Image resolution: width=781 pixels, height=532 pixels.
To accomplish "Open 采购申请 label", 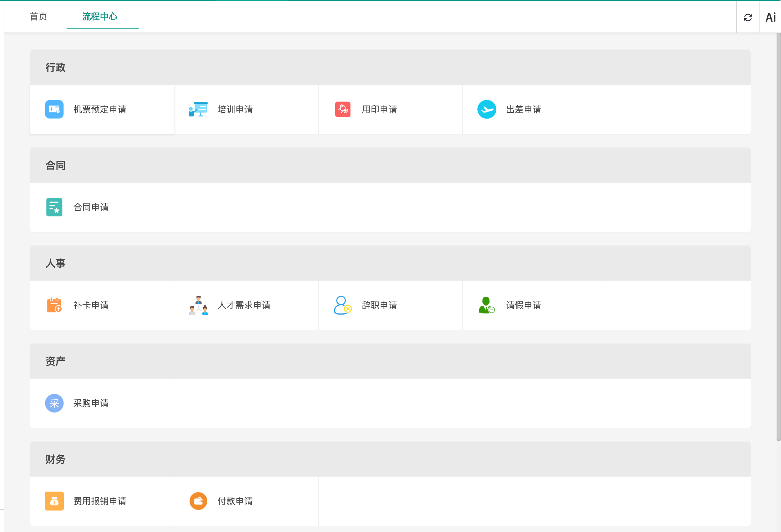I will 91,403.
